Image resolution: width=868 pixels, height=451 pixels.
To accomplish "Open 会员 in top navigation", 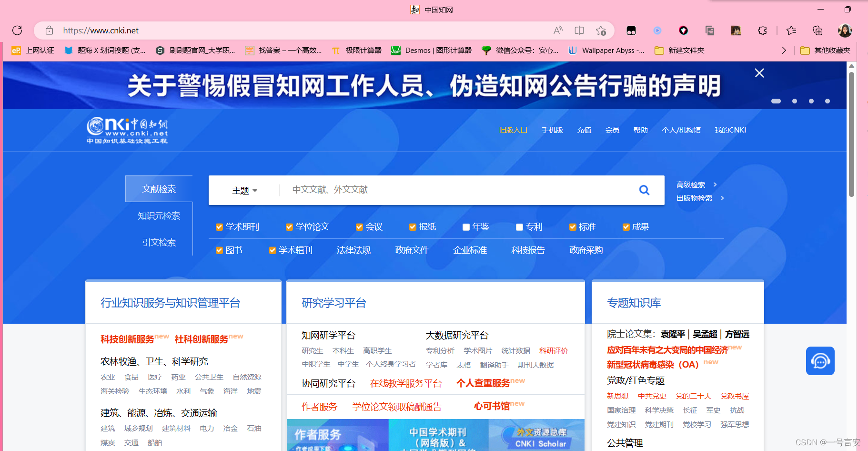I will click(612, 130).
